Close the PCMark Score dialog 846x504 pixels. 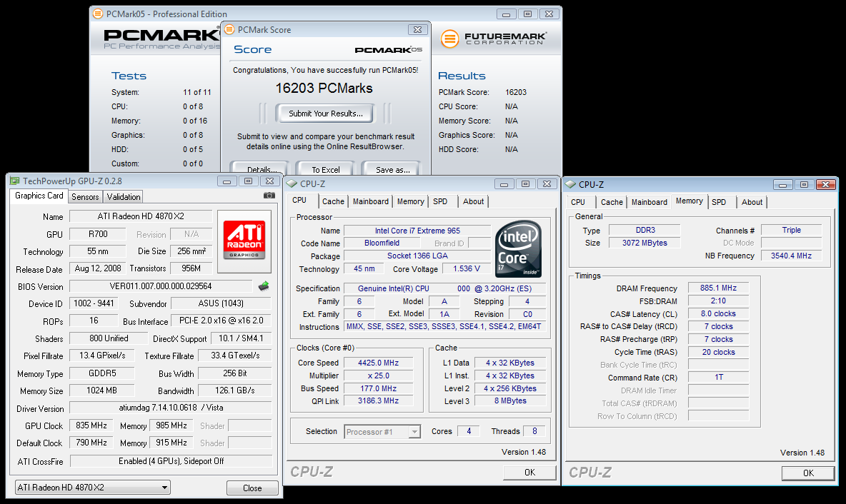417,30
